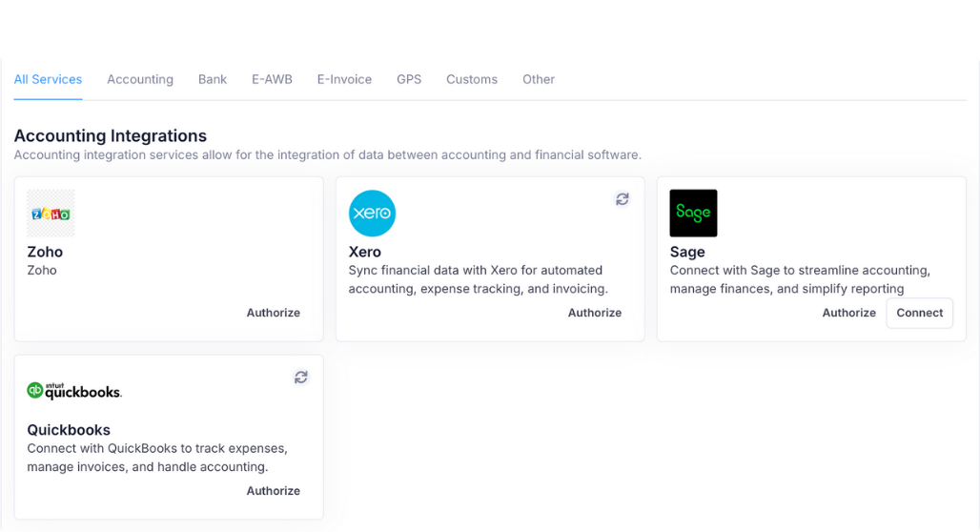
Task: Click the 'Accounting integration services allow' subtitle
Action: point(328,155)
